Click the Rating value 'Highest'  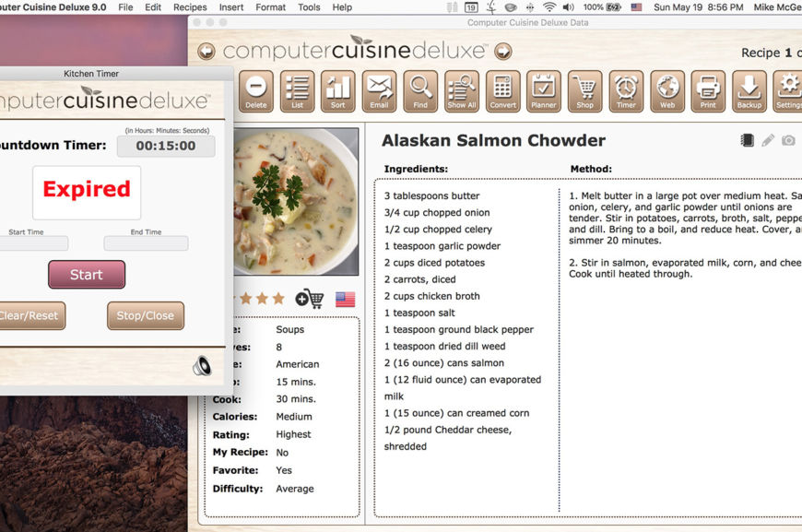pyautogui.click(x=293, y=434)
